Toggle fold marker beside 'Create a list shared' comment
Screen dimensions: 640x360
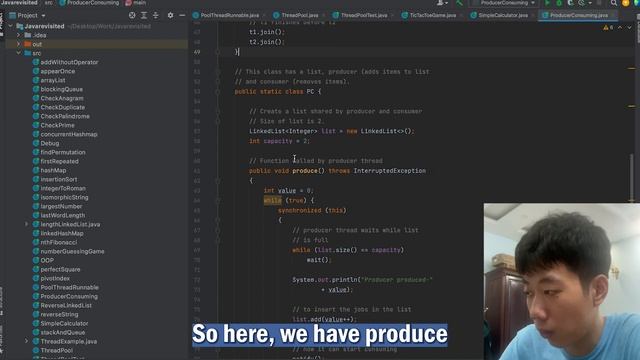(x=218, y=111)
